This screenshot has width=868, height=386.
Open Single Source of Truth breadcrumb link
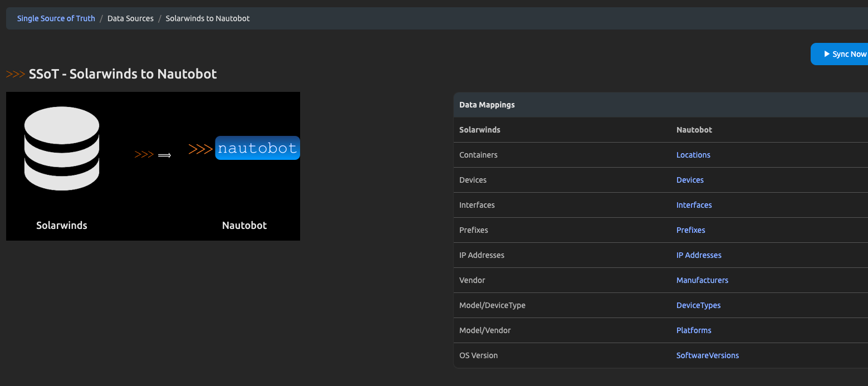click(56, 18)
